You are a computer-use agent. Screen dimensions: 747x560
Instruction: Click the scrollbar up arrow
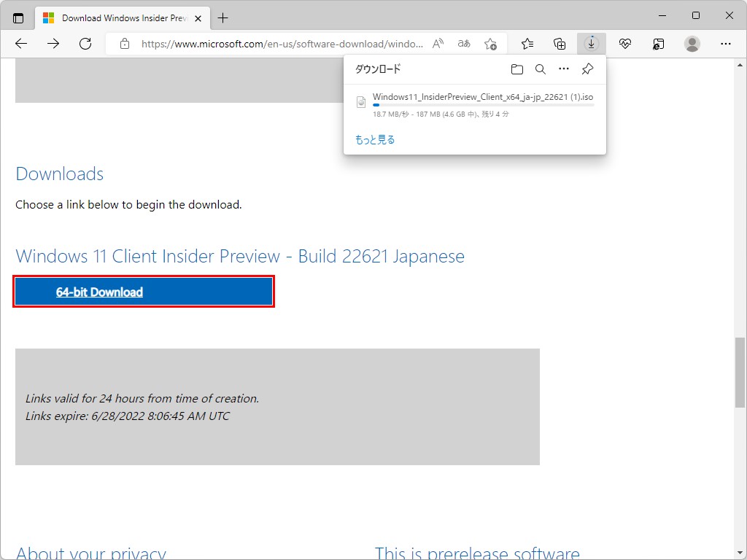click(740, 65)
